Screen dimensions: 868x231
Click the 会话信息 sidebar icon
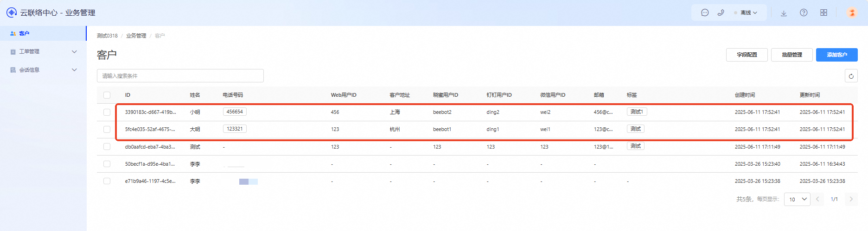point(13,70)
